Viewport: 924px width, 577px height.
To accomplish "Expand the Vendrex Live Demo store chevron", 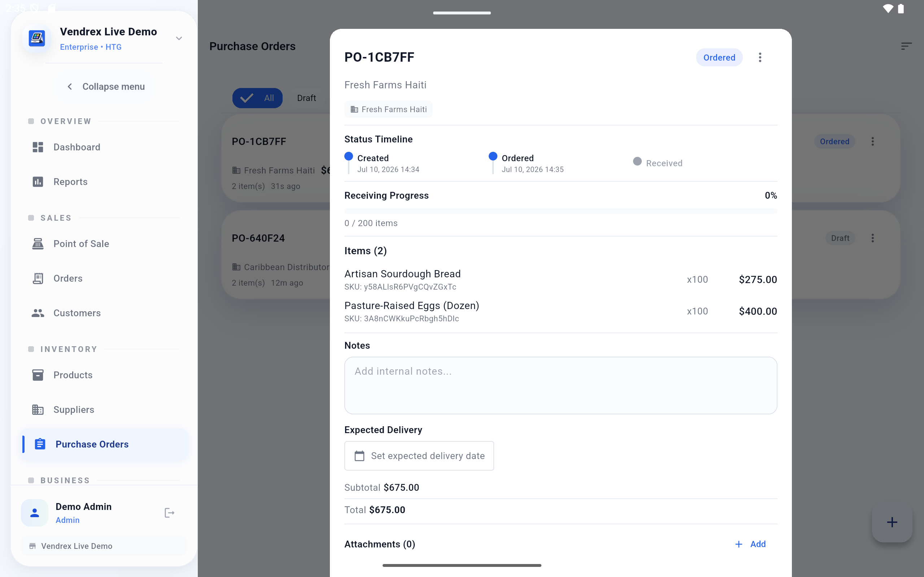I will (179, 38).
